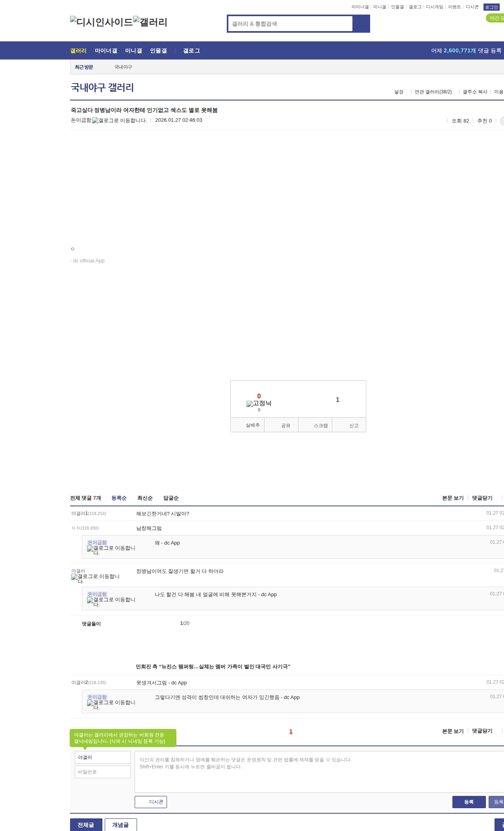
Task: Open the 디시콘 link in the top utility links
Action: click(472, 7)
